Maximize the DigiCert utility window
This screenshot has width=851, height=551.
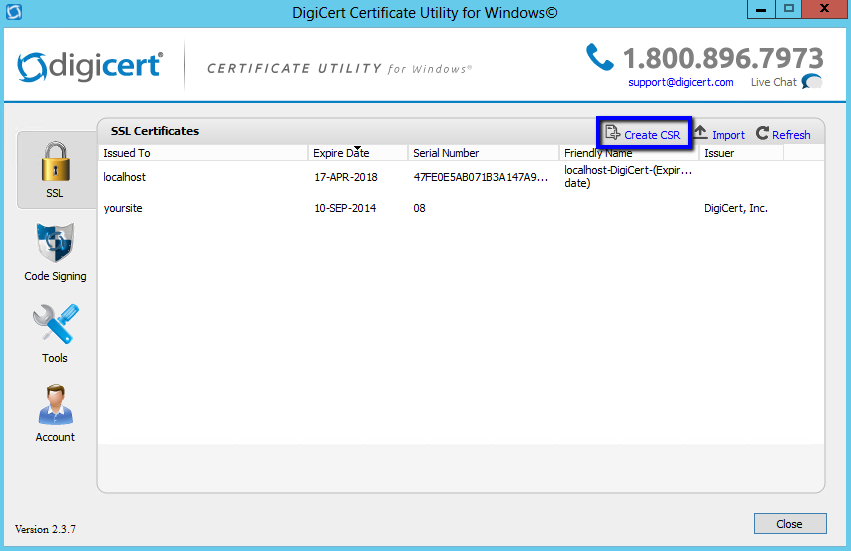pyautogui.click(x=789, y=9)
